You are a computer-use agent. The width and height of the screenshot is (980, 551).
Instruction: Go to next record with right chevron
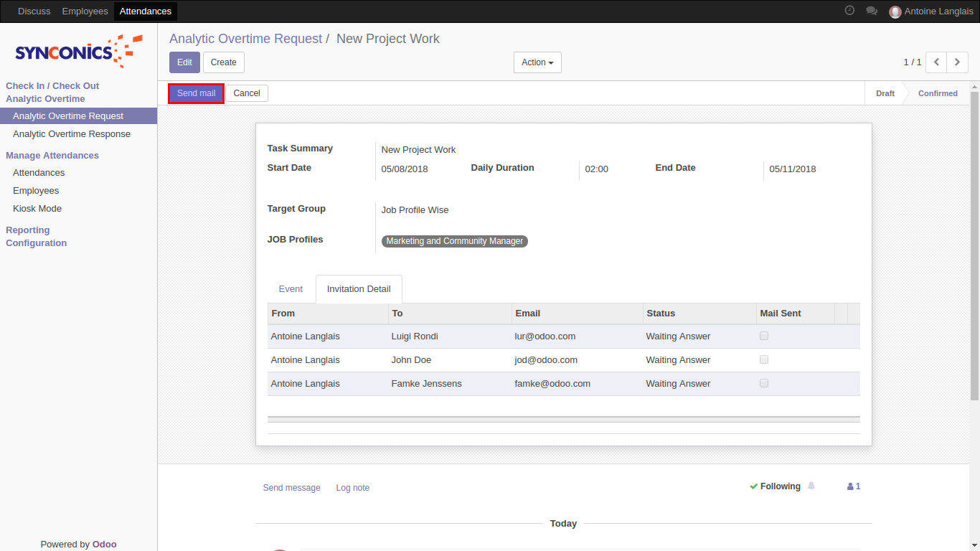(957, 62)
